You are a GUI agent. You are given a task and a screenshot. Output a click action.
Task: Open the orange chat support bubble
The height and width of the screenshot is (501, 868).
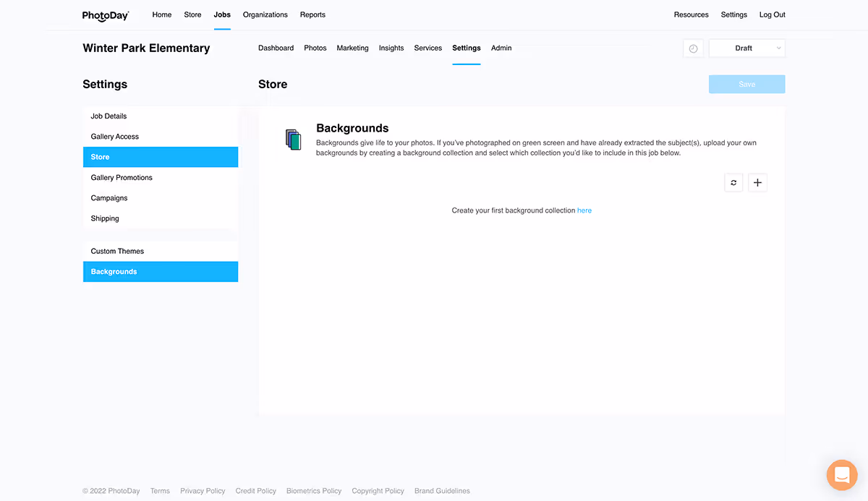842,475
